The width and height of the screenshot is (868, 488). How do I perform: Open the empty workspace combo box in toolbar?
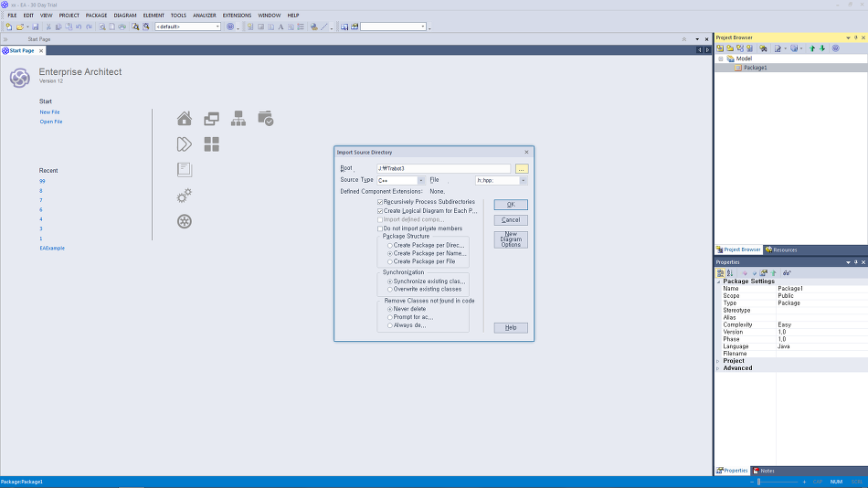[423, 27]
